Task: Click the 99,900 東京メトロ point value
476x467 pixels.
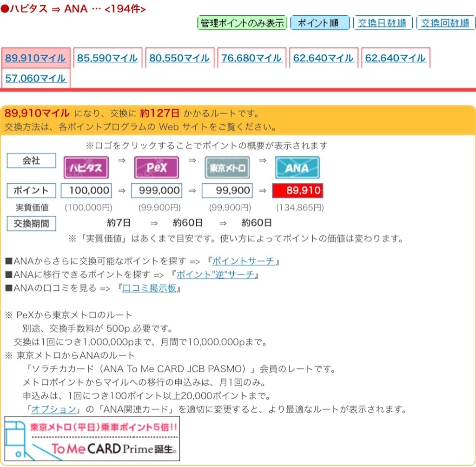Action: 227,191
